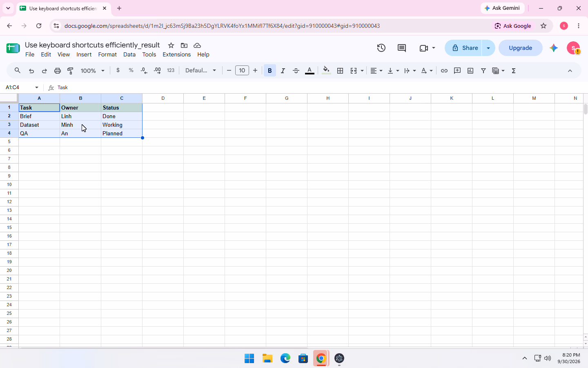Open the Data menu
The image size is (588, 368).
click(x=129, y=54)
